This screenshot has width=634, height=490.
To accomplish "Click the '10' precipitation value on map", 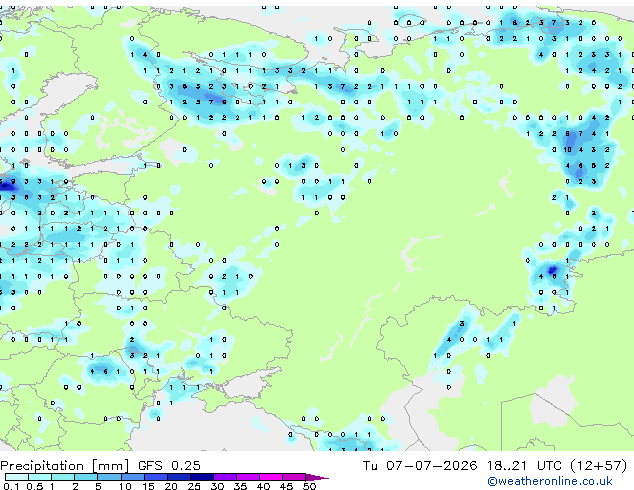I will click(568, 150).
